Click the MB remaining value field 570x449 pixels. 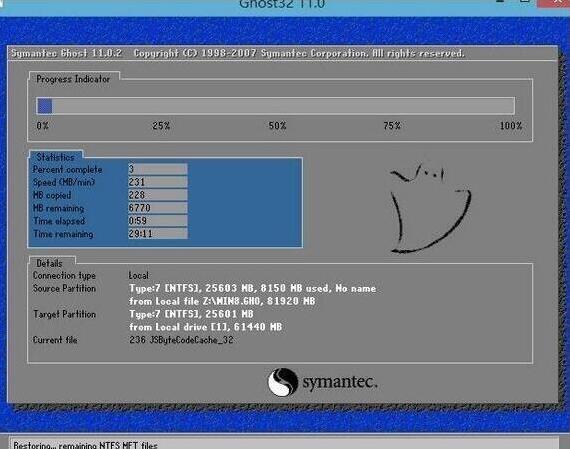pyautogui.click(x=158, y=208)
